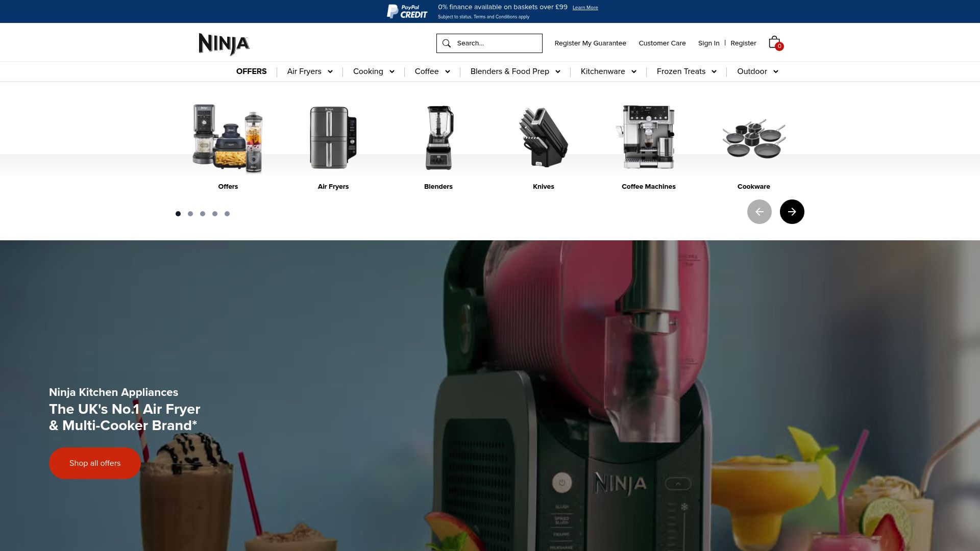The image size is (980, 551).
Task: Click Register My Guarantee link
Action: (x=590, y=43)
